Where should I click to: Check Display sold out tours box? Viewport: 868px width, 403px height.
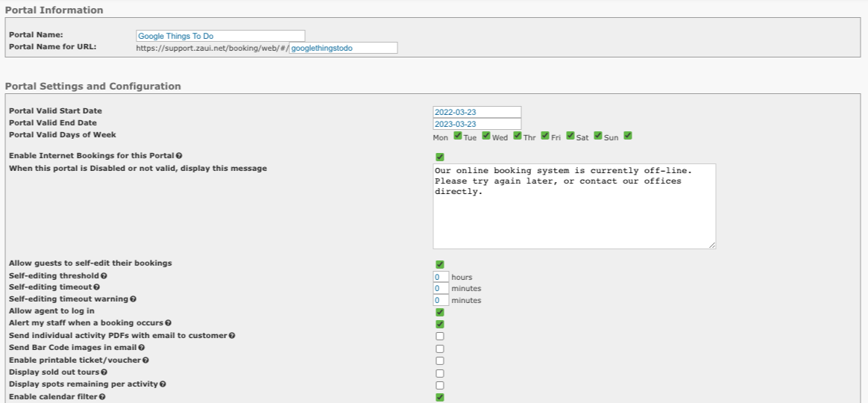tap(440, 374)
